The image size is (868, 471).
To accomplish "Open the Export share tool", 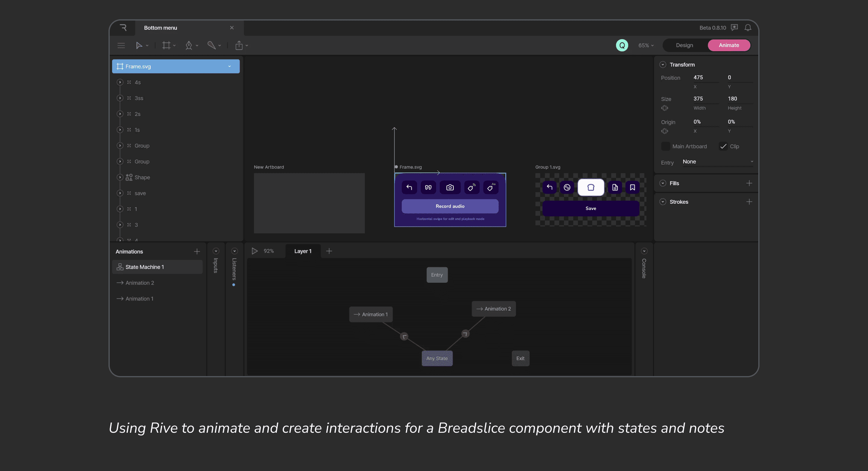I will [239, 46].
